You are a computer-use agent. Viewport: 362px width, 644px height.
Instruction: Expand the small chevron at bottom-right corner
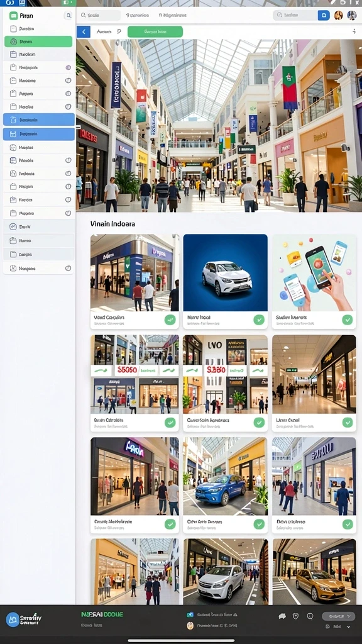348,627
